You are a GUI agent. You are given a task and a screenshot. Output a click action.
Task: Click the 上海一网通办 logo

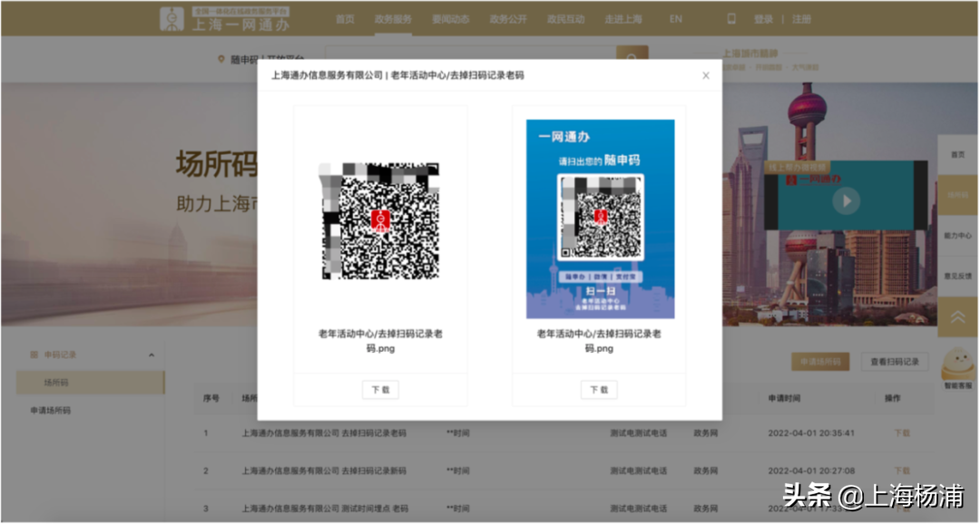pyautogui.click(x=225, y=18)
